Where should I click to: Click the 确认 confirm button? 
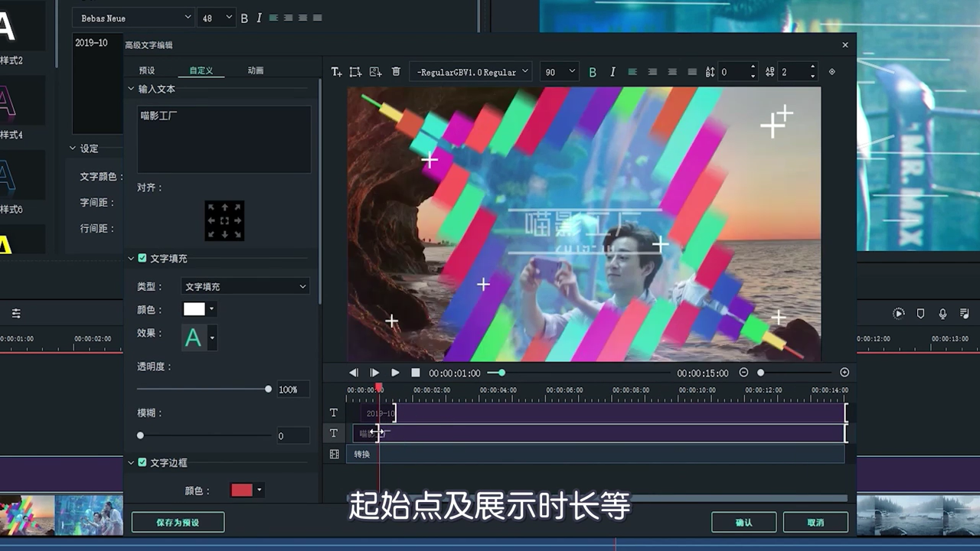(743, 522)
